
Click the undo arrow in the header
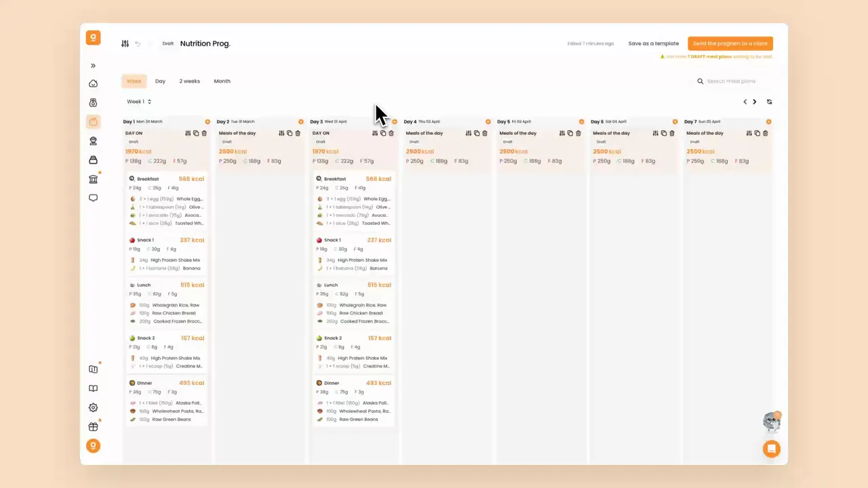[x=138, y=43]
